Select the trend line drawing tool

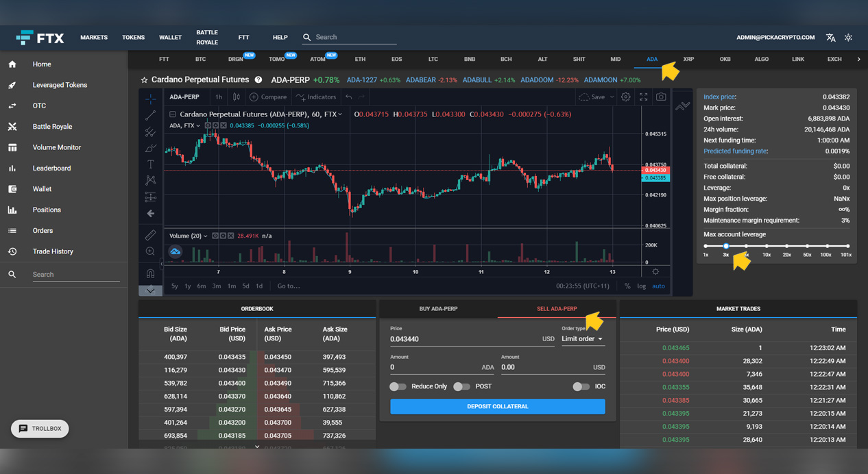(x=150, y=114)
